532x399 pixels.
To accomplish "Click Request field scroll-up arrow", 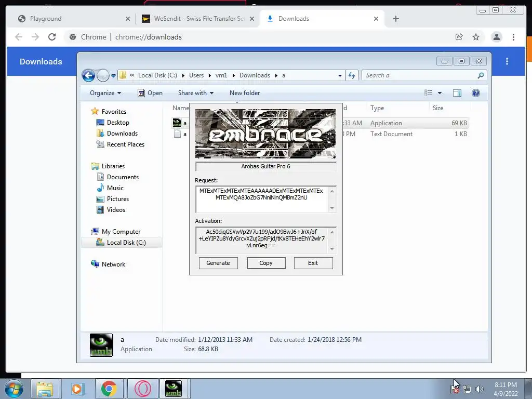I will click(x=332, y=191).
